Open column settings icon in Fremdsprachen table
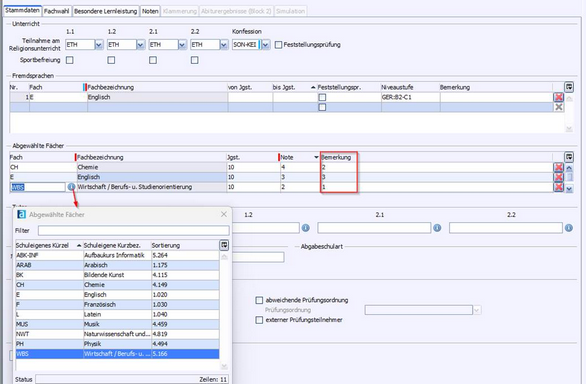Image resolution: width=586 pixels, height=384 pixels. point(569,87)
